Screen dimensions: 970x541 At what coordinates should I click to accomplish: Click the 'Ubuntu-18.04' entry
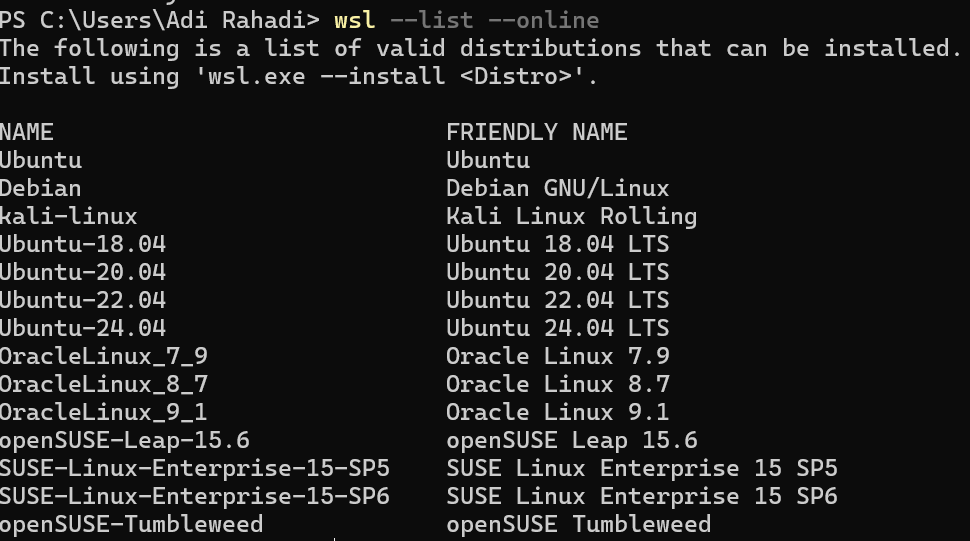click(83, 244)
